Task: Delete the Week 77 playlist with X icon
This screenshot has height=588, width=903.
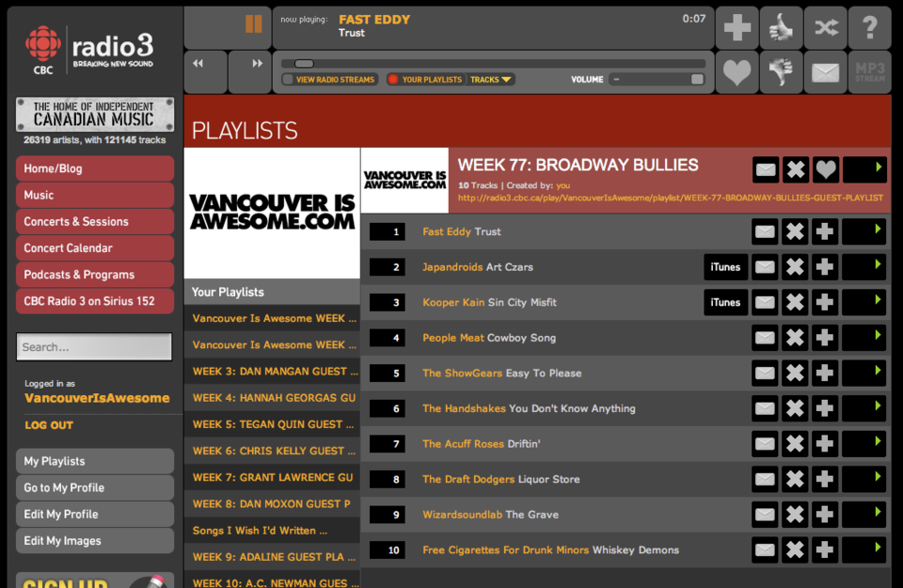Action: click(x=796, y=169)
